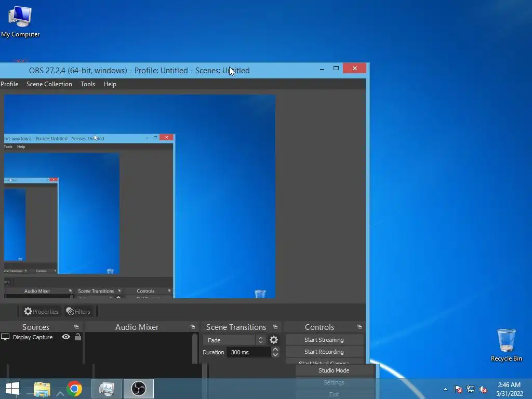
Task: Select the My Computer desktop icon
Action: pyautogui.click(x=20, y=21)
